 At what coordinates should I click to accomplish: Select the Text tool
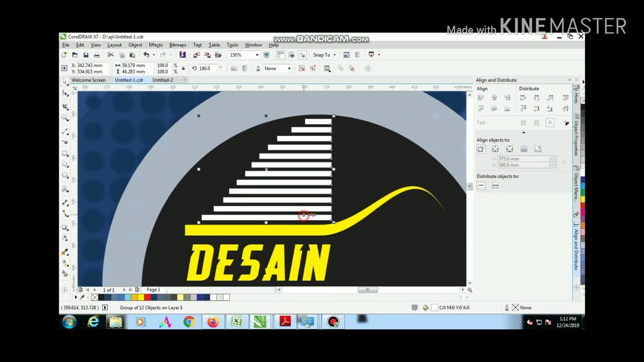(x=65, y=189)
